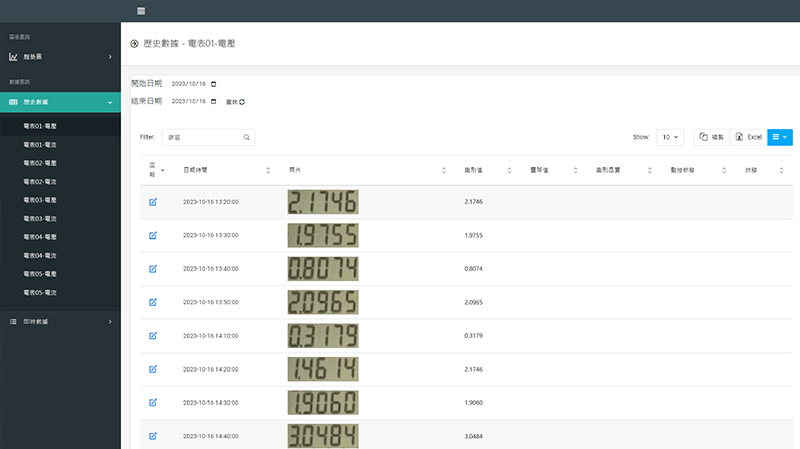
Task: Collapse the 歷史數據 sidebar section chevron
Action: [x=110, y=103]
